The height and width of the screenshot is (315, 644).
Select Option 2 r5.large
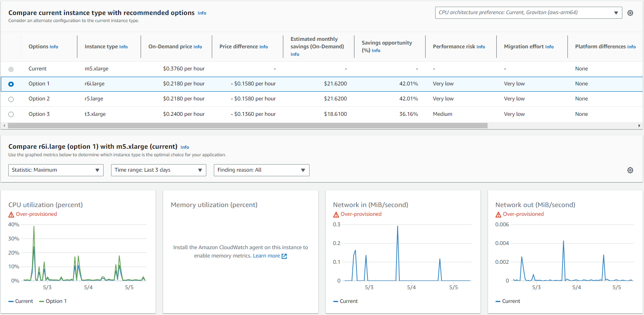[11, 99]
